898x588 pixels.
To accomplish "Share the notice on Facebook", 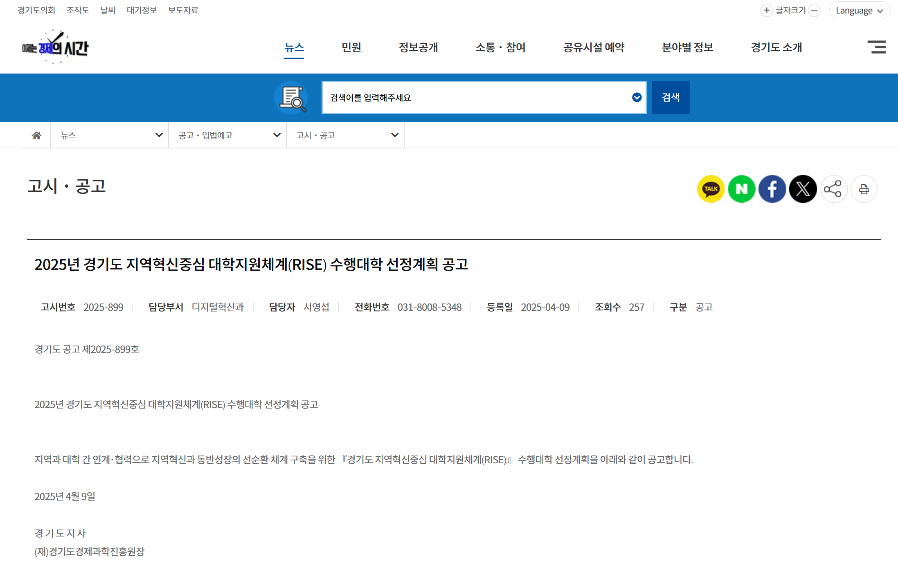I will (772, 189).
